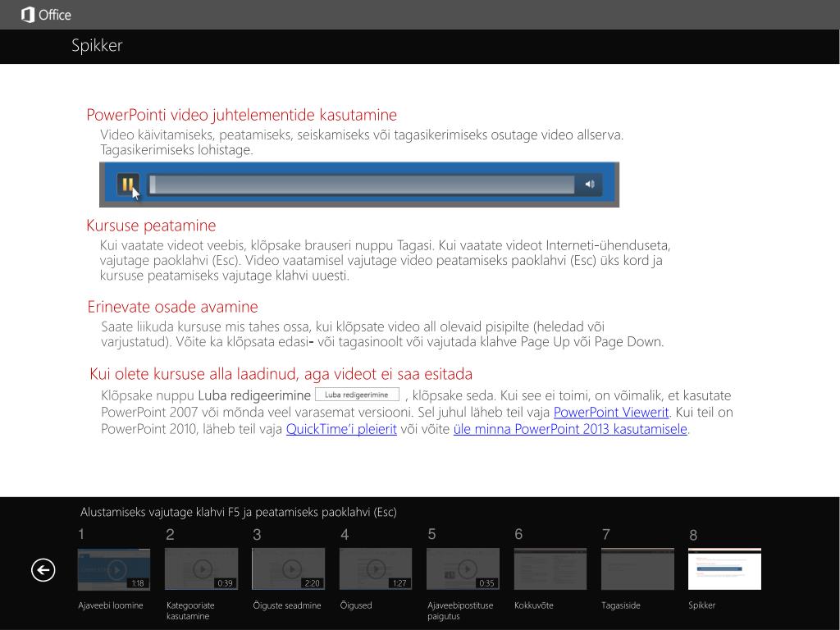
Task: Click the number 6 above Kokkuvõte thumbnail
Action: coord(518,534)
